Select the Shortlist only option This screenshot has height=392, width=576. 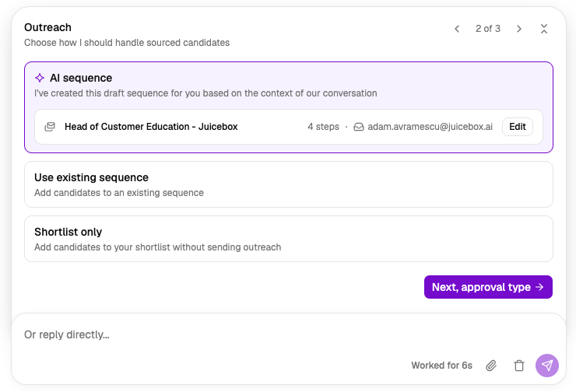click(289, 239)
